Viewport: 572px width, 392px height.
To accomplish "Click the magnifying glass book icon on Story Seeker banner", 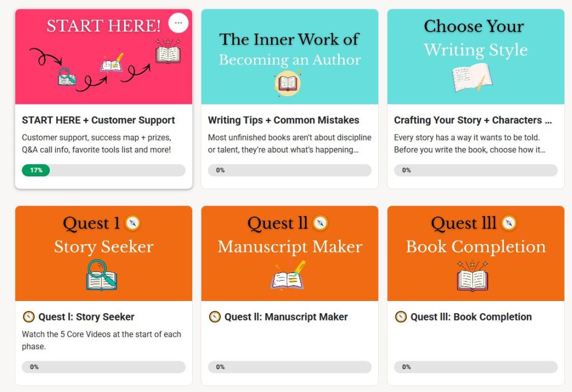I will click(102, 275).
